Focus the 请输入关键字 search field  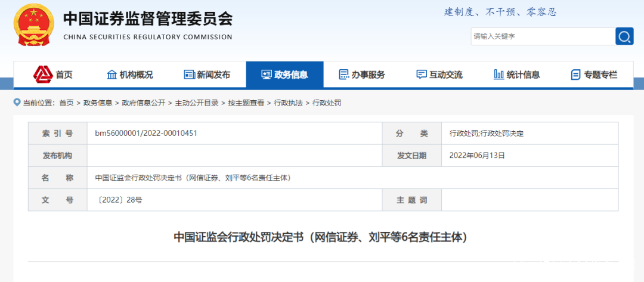(x=543, y=36)
